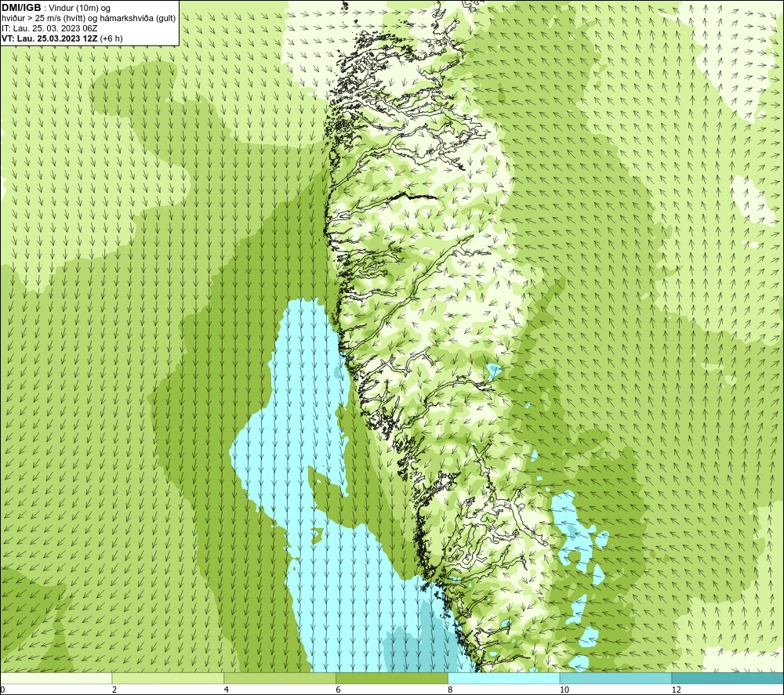
Task: Click the scale label '6'
Action: point(339,690)
